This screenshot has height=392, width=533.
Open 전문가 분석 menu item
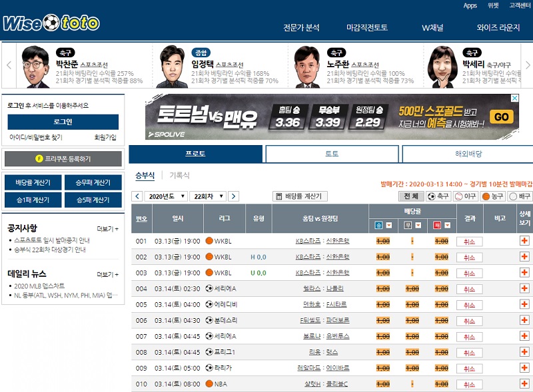301,28
